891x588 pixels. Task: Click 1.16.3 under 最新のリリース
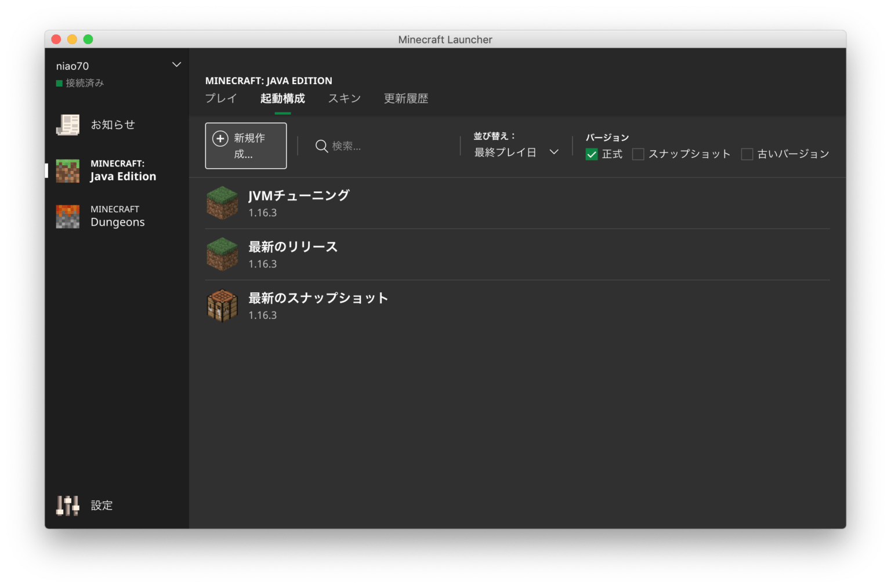(263, 264)
